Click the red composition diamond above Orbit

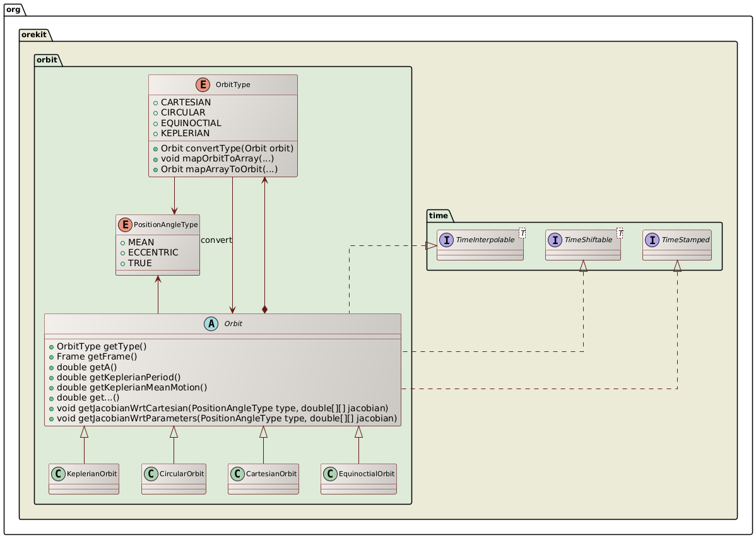click(265, 308)
